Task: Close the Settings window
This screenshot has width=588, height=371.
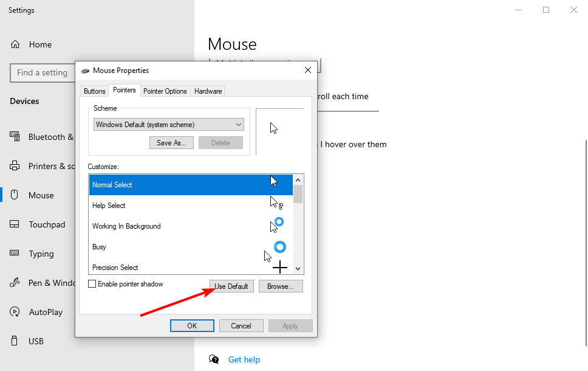Action: [574, 10]
